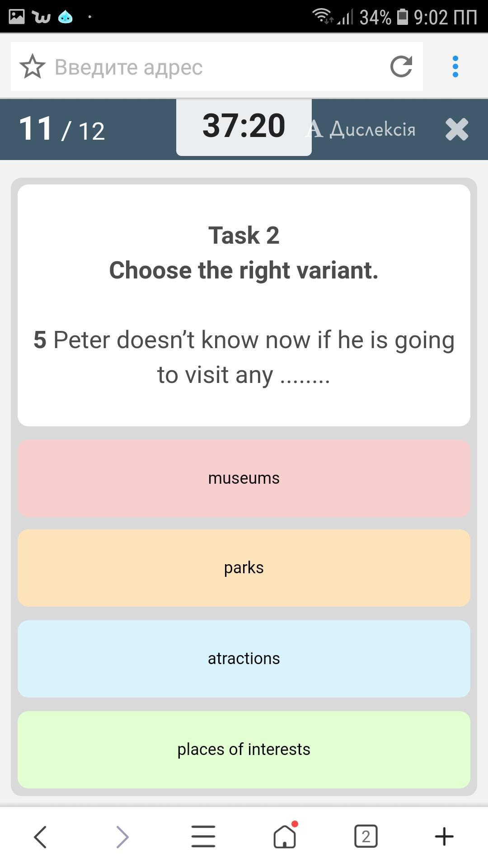Tap the battery indicator in status bar
488x868 pixels.
pyautogui.click(x=402, y=17)
